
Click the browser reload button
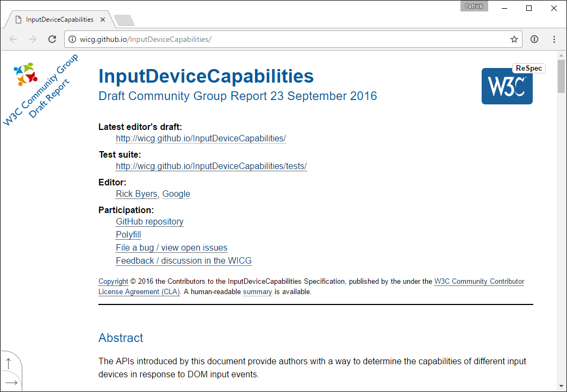(x=52, y=39)
